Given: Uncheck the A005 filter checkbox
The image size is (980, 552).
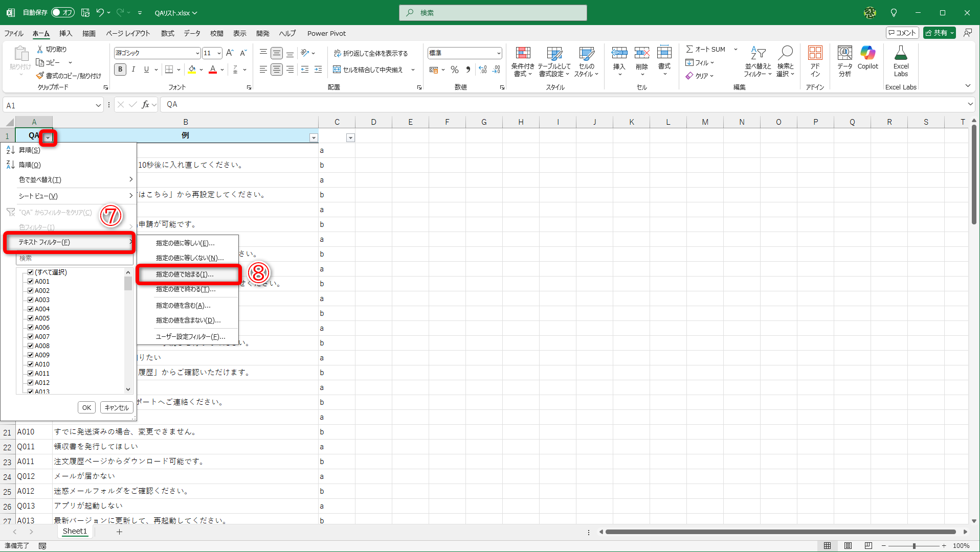Looking at the screenshot, I should [31, 318].
